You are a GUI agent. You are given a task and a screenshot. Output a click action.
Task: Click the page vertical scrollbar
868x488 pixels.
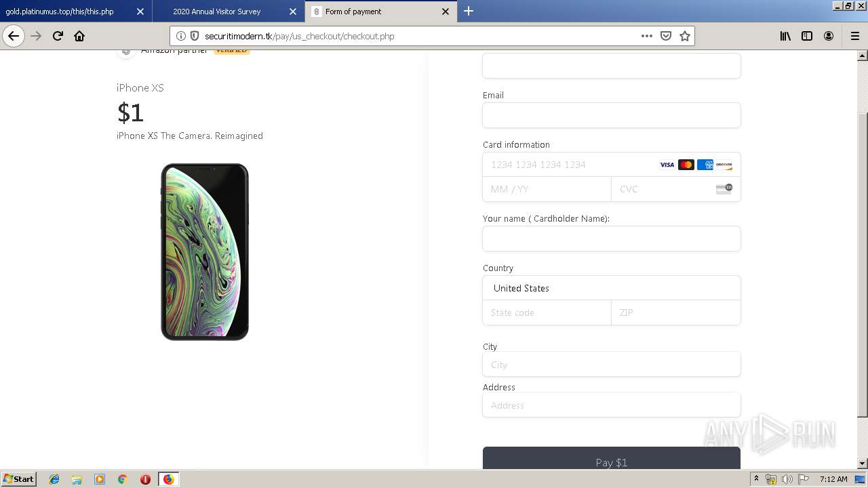tap(863, 264)
